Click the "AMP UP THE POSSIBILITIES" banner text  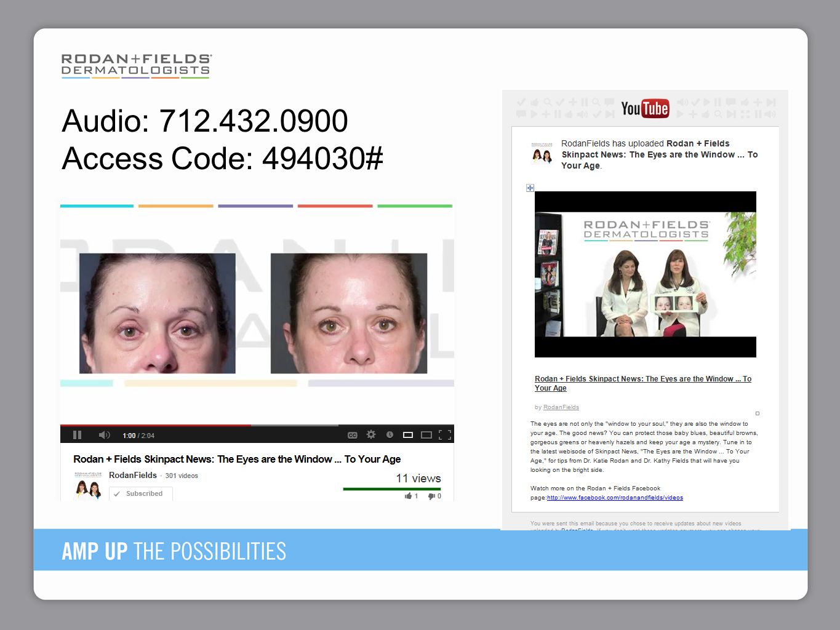174,551
